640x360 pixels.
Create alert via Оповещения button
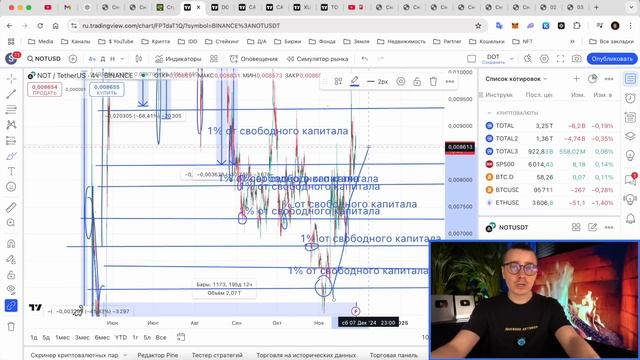[254, 59]
